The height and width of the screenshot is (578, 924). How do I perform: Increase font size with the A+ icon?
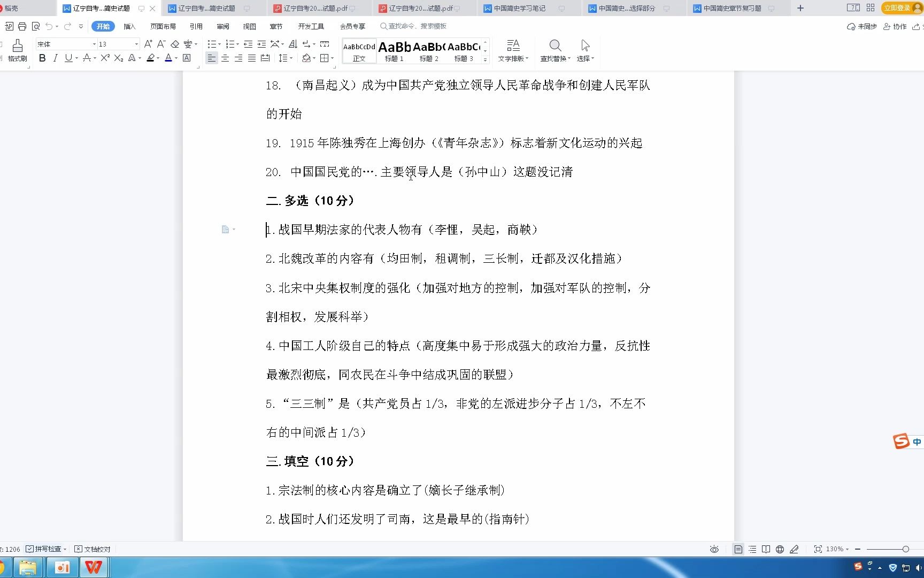(148, 44)
